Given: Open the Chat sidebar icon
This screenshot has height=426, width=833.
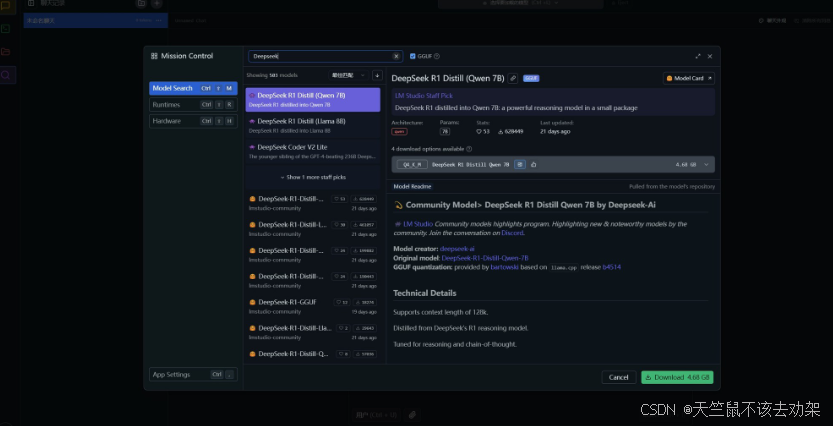Looking at the screenshot, I should tap(6, 5).
